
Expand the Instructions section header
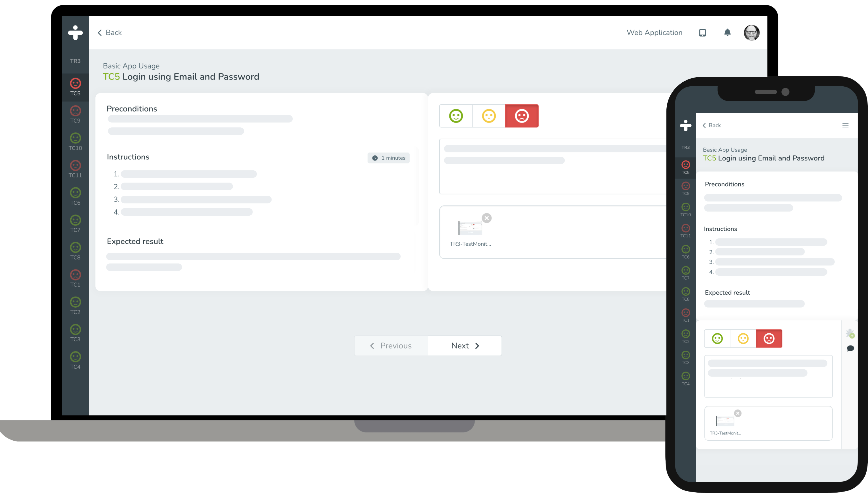[128, 157]
